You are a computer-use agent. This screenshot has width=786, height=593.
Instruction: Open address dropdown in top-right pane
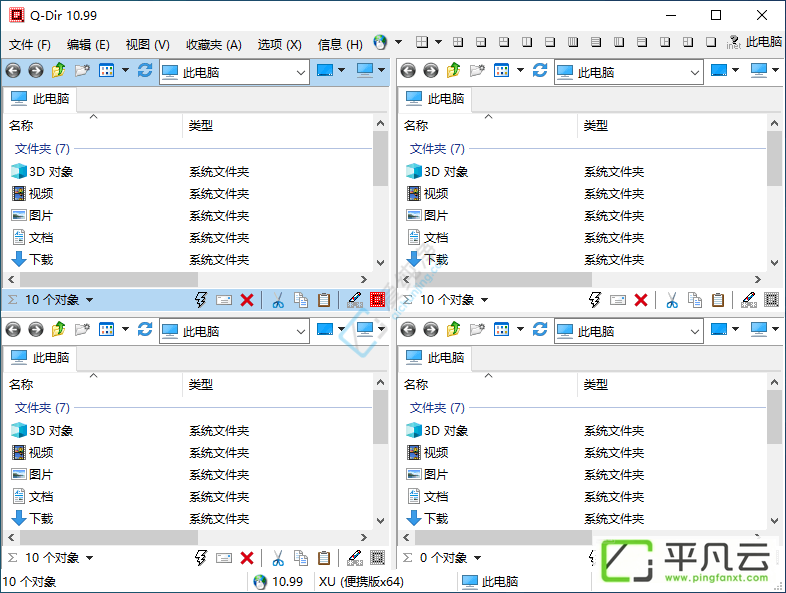(695, 73)
